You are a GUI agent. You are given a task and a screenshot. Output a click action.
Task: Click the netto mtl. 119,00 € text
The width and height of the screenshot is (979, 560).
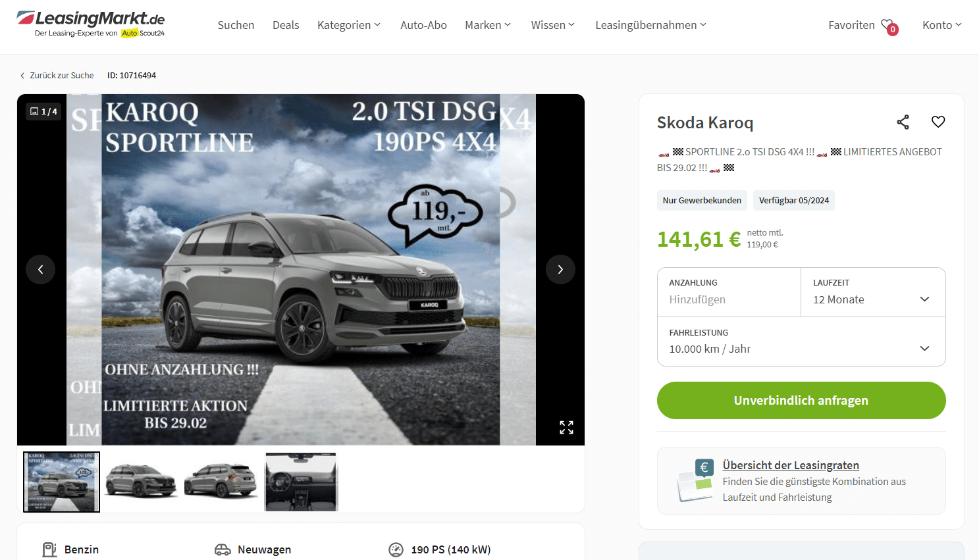[x=765, y=238]
